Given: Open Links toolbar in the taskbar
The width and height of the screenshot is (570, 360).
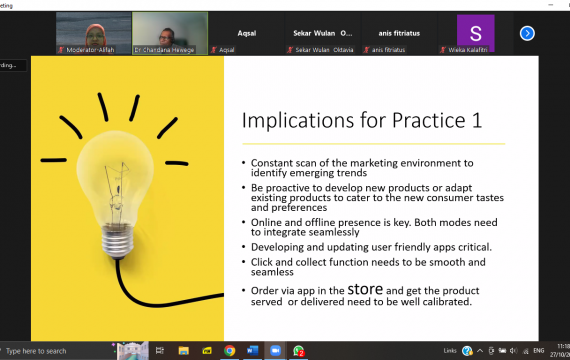Looking at the screenshot, I should click(x=450, y=351).
